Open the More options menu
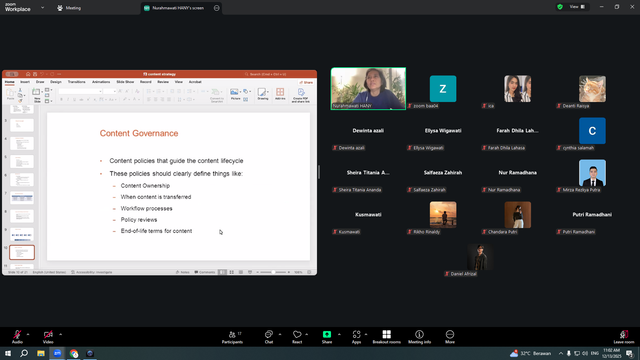The width and height of the screenshot is (640, 360). pyautogui.click(x=450, y=337)
